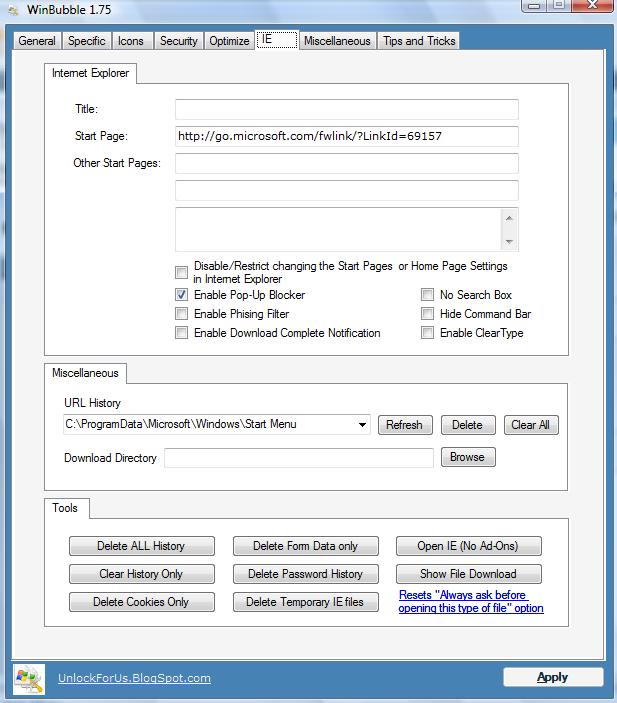Screen dimensions: 617x703
Task: Click the Download Directory field
Action: tap(299, 458)
